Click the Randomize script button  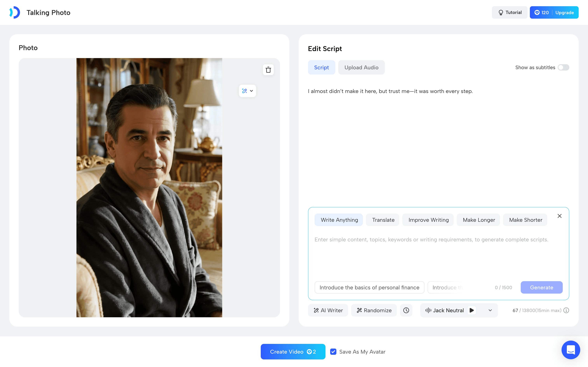pos(374,310)
